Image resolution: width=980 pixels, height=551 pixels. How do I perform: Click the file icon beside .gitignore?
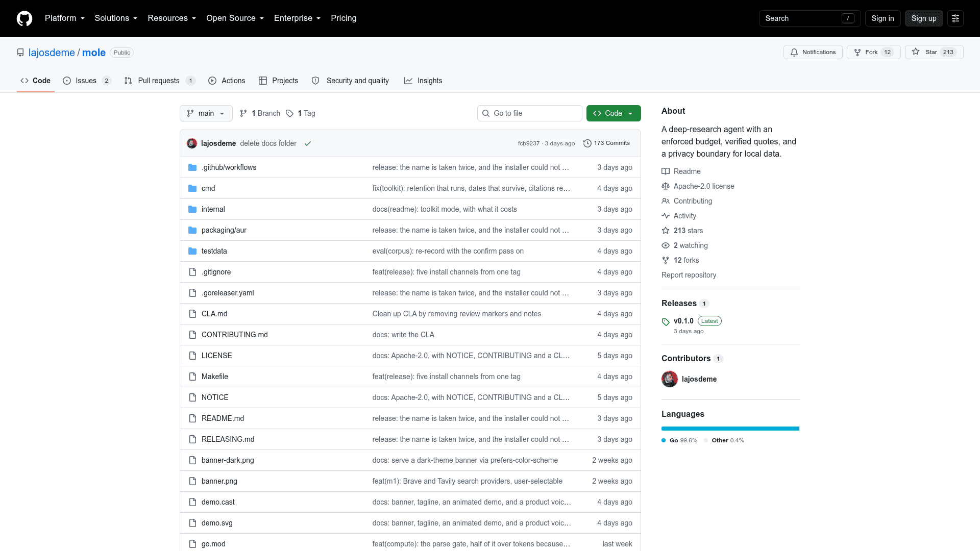tap(192, 272)
